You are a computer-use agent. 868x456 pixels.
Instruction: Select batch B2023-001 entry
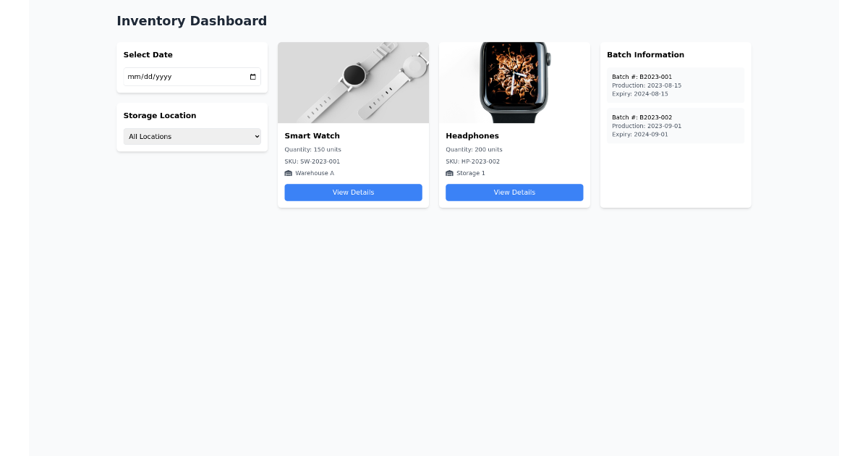click(x=675, y=85)
